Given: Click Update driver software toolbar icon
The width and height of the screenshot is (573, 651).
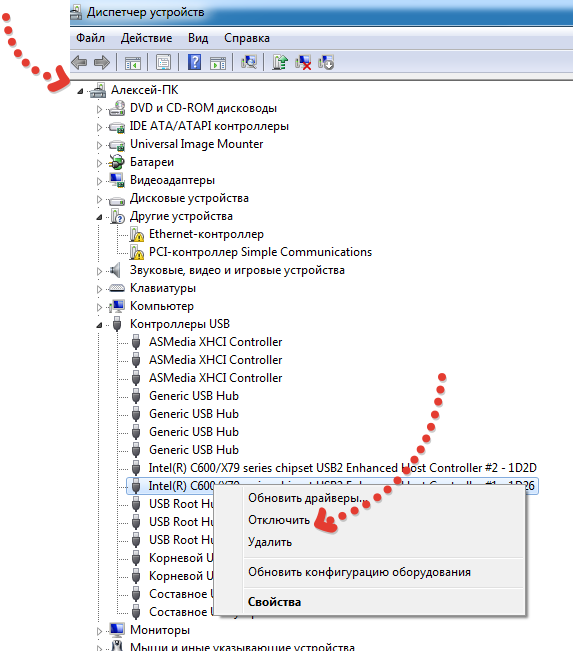Looking at the screenshot, I should (280, 62).
